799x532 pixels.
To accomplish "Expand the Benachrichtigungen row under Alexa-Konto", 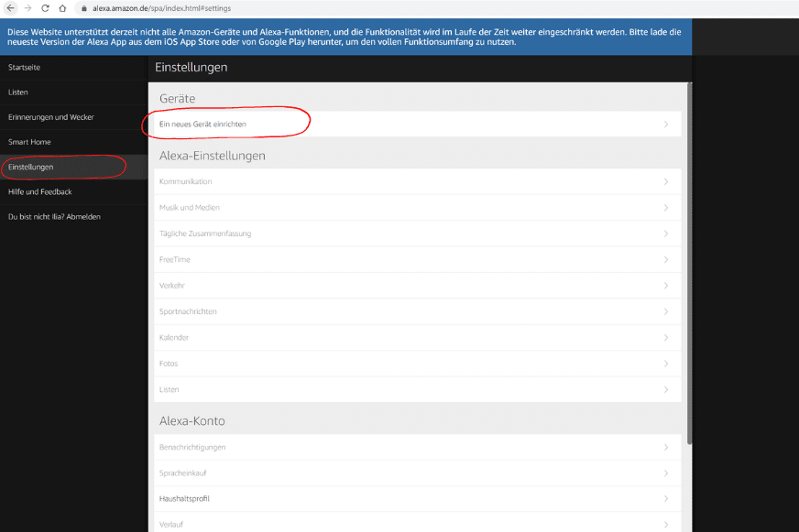I will [412, 447].
